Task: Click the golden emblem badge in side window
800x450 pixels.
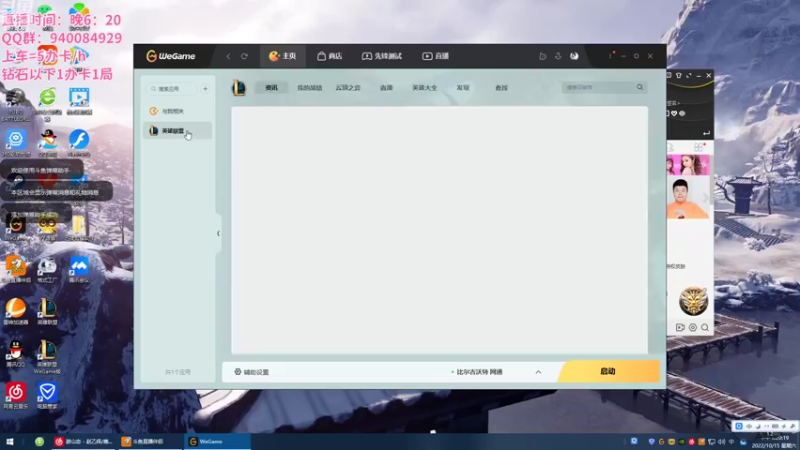Action: pyautogui.click(x=693, y=301)
